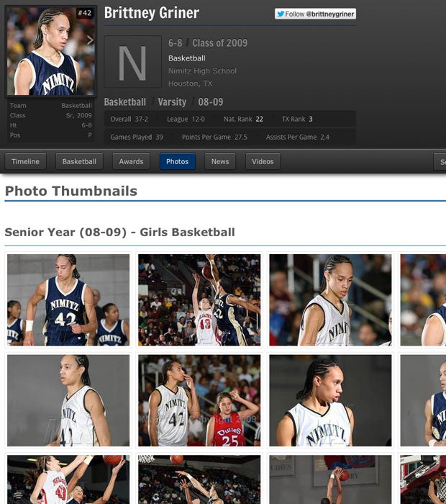Click the Team Basketball row
446x504 pixels.
click(51, 105)
